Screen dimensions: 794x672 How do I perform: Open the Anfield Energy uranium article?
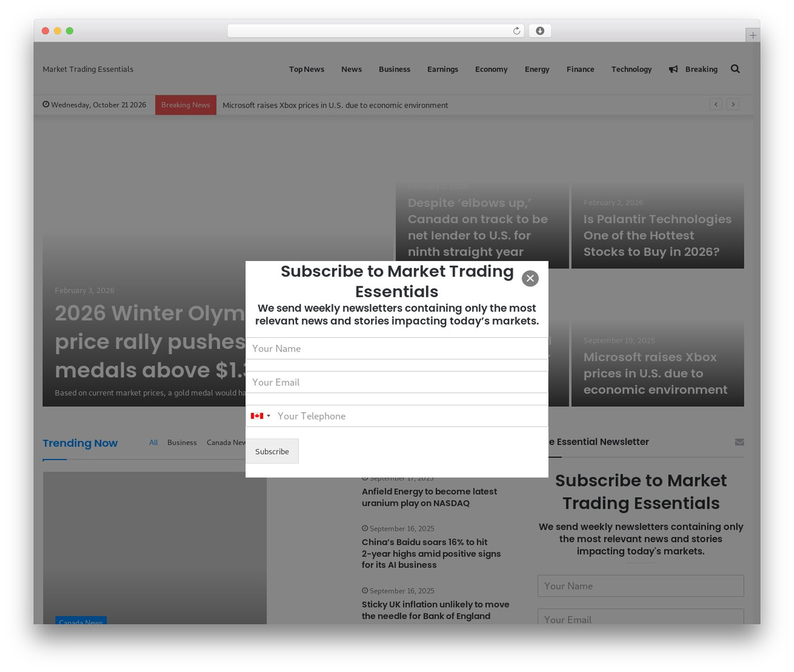[429, 497]
